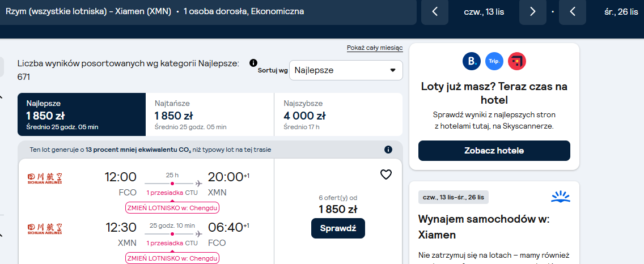Go to the previous departure date

[435, 11]
